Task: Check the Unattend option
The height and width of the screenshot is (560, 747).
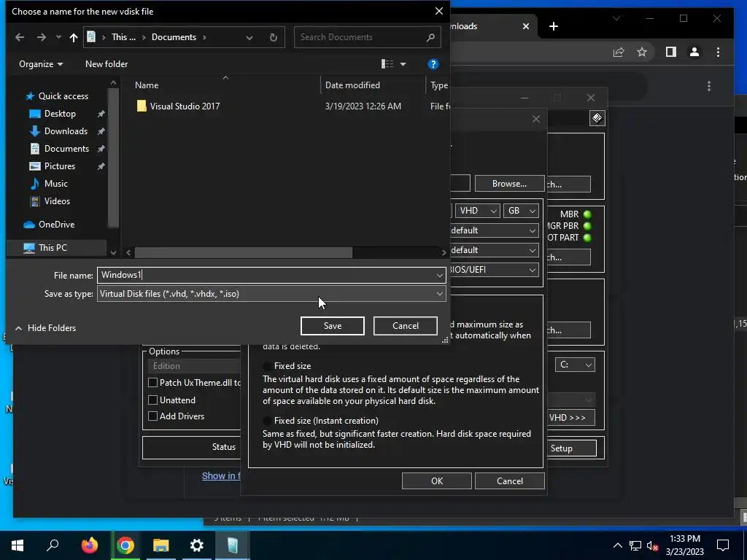Action: coord(153,400)
